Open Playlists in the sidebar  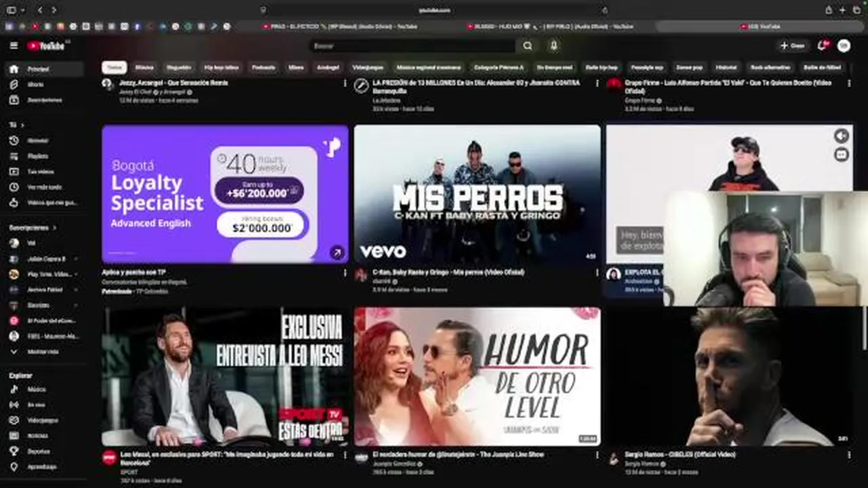tap(43, 156)
